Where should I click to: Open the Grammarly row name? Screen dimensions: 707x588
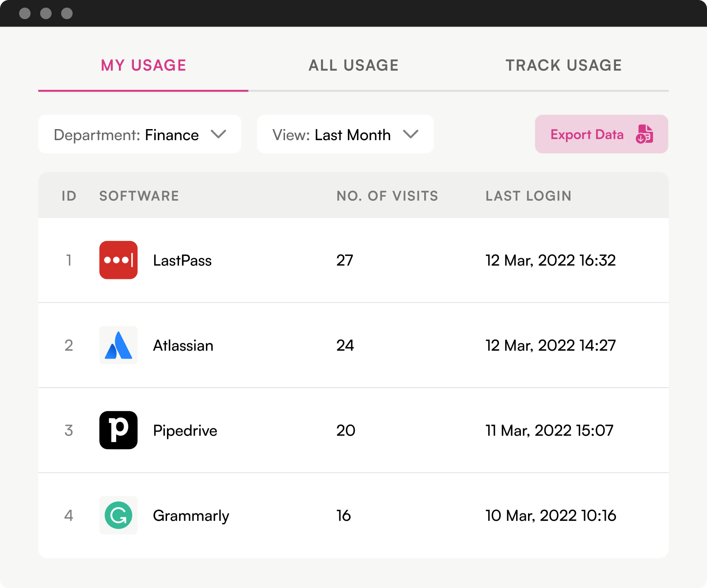191,515
